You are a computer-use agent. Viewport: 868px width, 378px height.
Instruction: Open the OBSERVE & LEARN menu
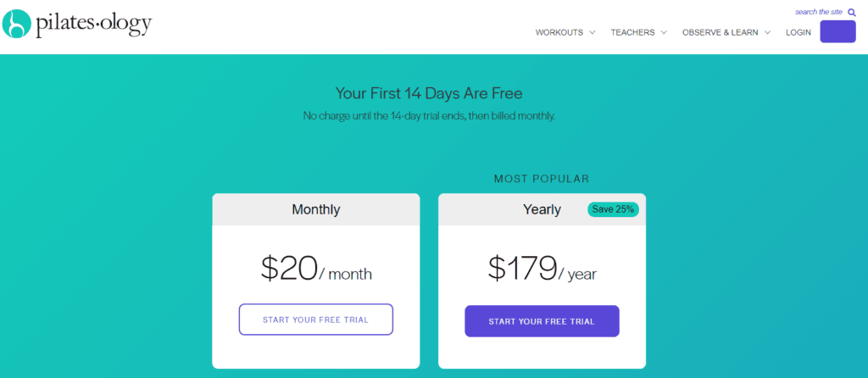pos(720,32)
